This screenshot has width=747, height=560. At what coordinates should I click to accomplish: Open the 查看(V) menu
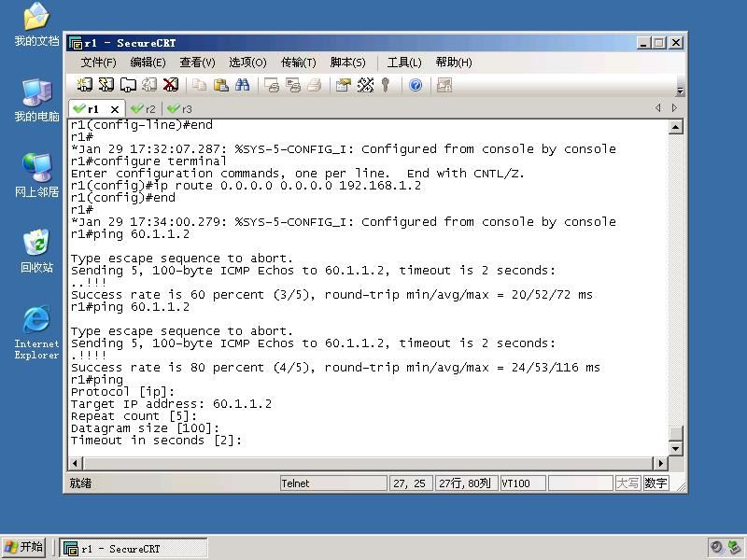pyautogui.click(x=197, y=63)
